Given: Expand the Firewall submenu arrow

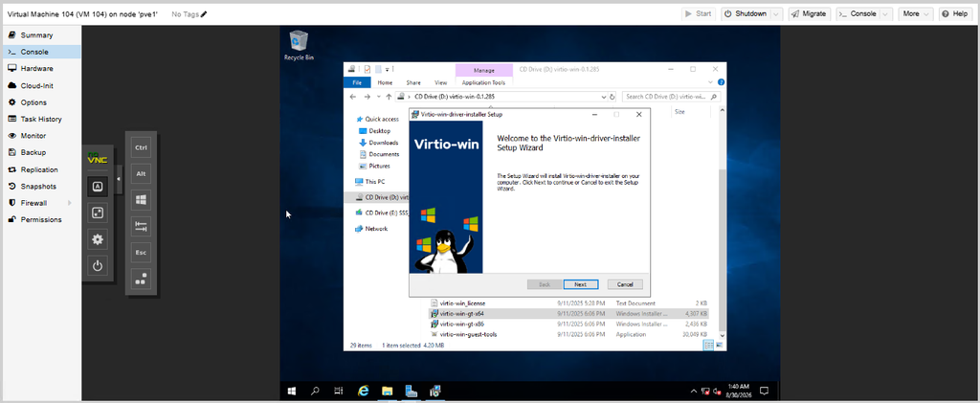Looking at the screenshot, I should 69,203.
